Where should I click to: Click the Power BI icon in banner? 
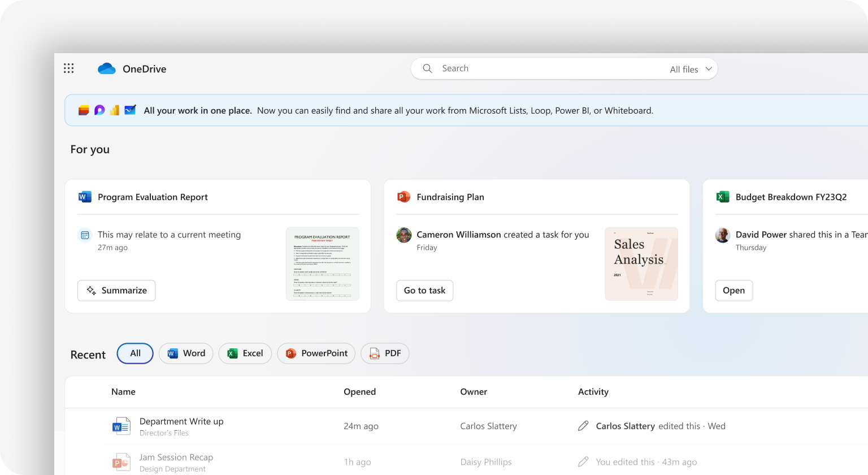115,110
